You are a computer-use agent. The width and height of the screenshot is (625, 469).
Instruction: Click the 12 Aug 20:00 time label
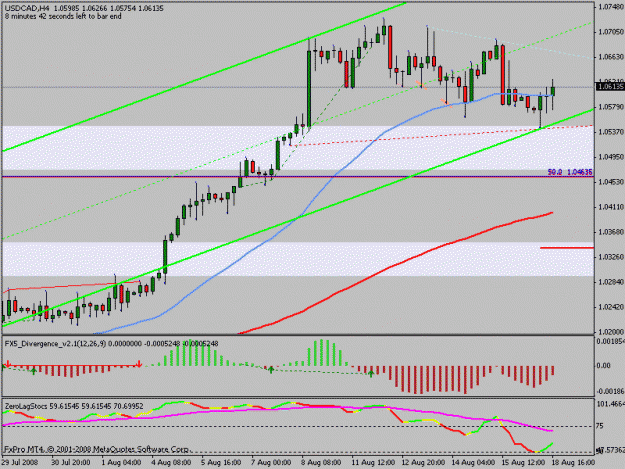pos(423,463)
